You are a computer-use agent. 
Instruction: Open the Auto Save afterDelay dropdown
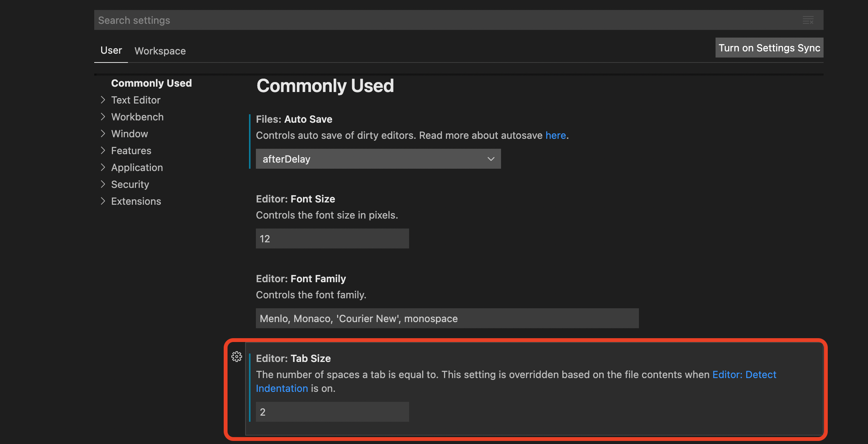click(x=378, y=159)
